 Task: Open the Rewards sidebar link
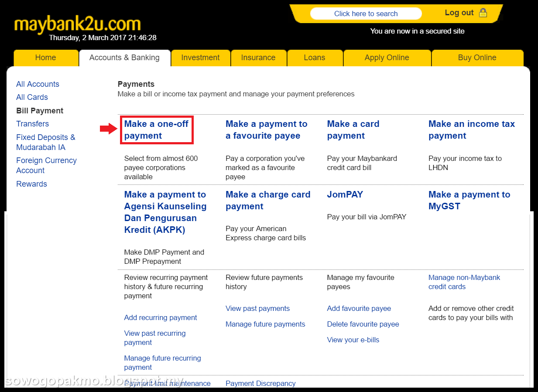click(x=31, y=184)
